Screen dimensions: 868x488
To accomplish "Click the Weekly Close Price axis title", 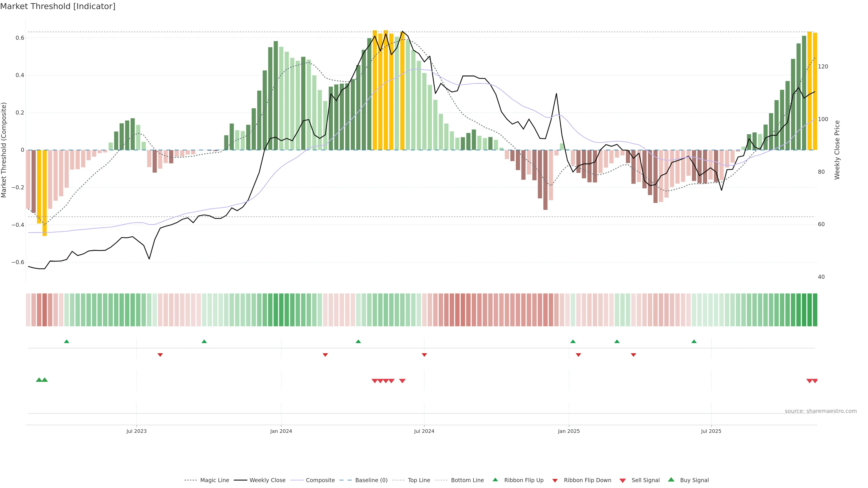I will pos(837,150).
